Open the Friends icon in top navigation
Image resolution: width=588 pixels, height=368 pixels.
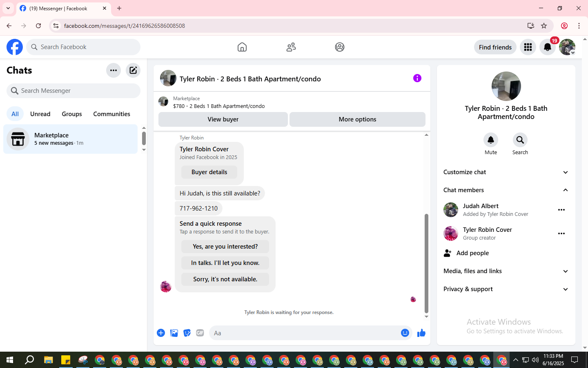291,47
